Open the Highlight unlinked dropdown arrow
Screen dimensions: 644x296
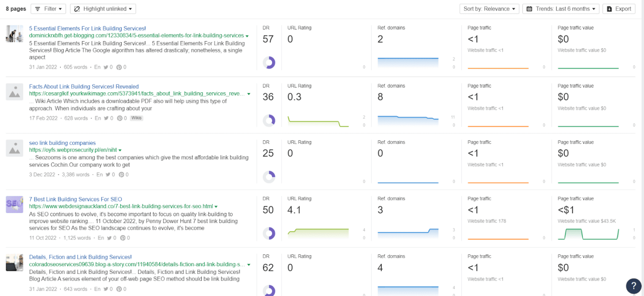tap(131, 8)
